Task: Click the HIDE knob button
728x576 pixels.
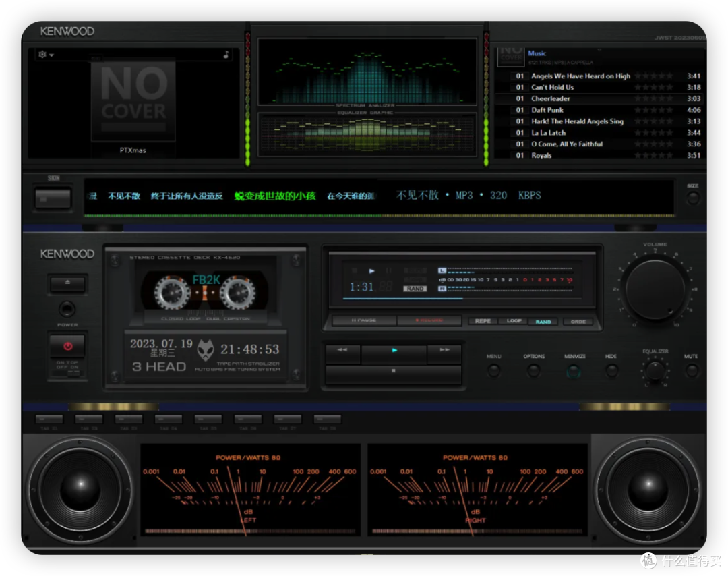Action: click(612, 371)
